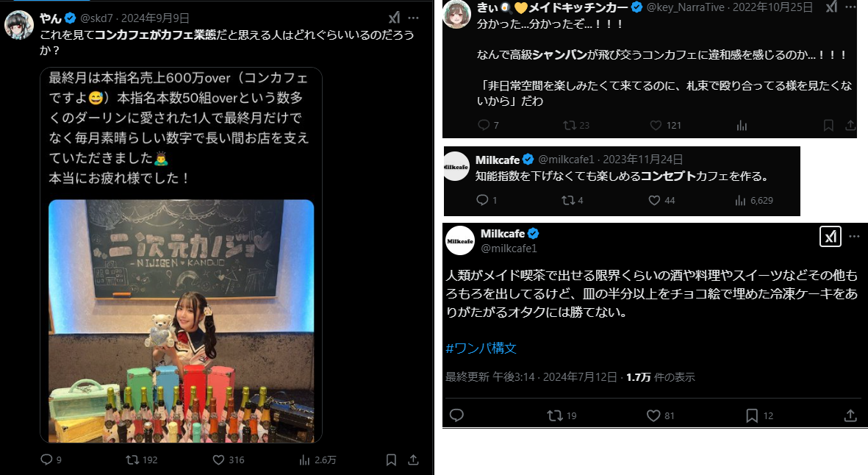Repost the きぃ tweet with 23 reposts

pyautogui.click(x=575, y=125)
